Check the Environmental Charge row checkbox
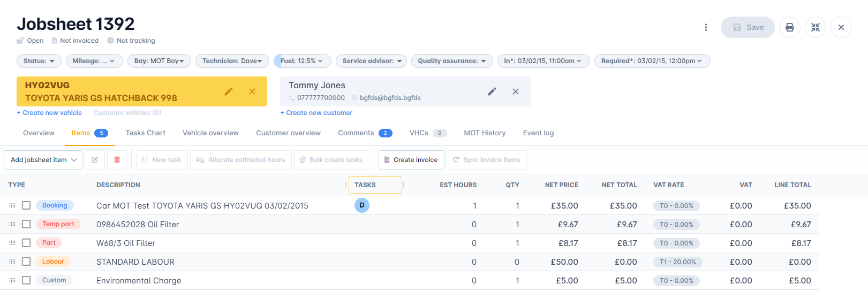The image size is (868, 308). click(x=26, y=280)
